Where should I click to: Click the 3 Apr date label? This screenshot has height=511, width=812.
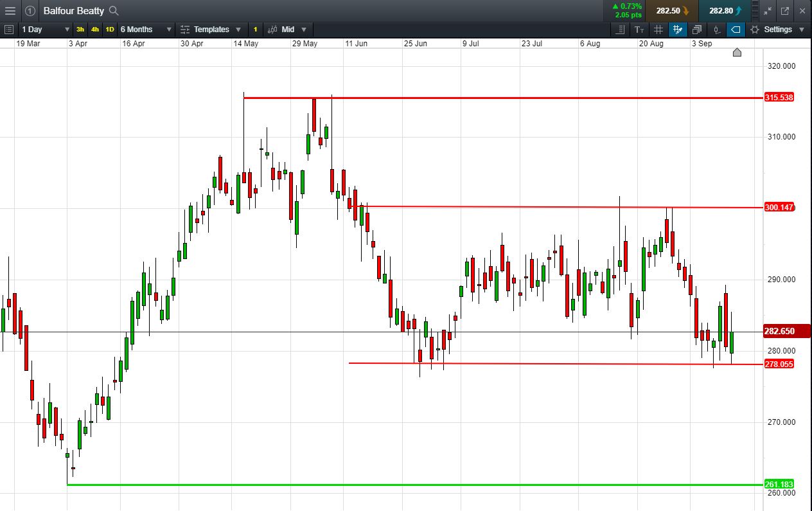click(x=78, y=44)
